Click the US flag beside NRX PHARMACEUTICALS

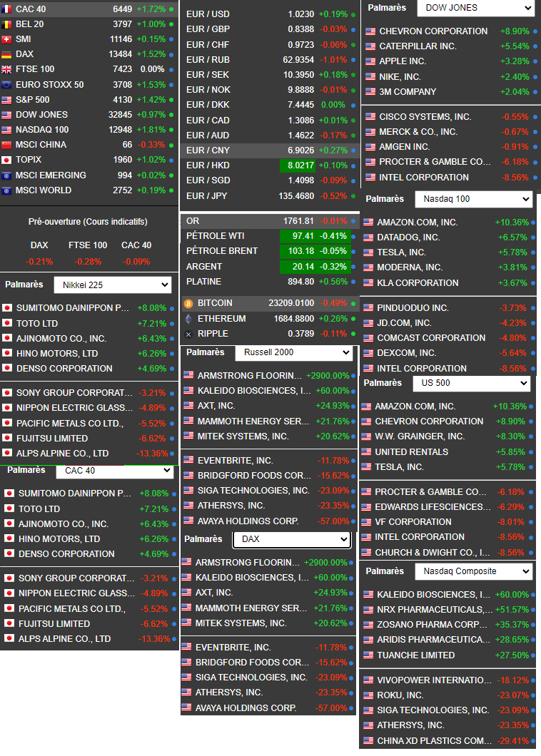coord(368,609)
